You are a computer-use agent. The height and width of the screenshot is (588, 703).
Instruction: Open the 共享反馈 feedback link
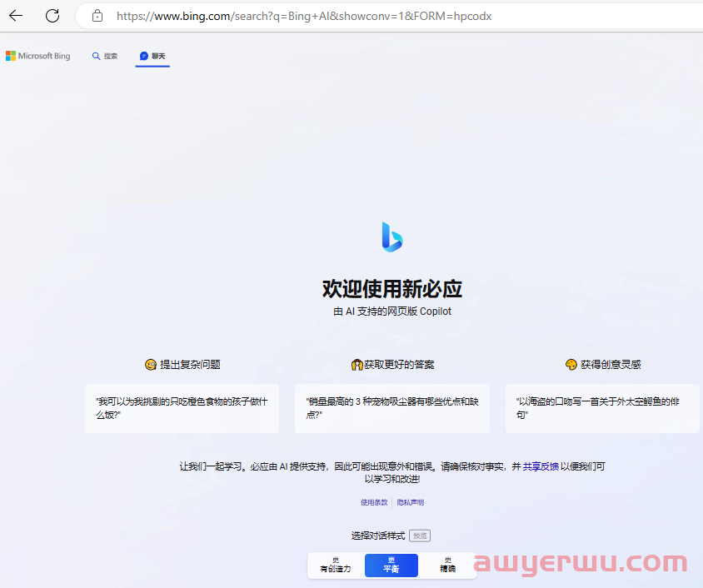click(x=541, y=466)
